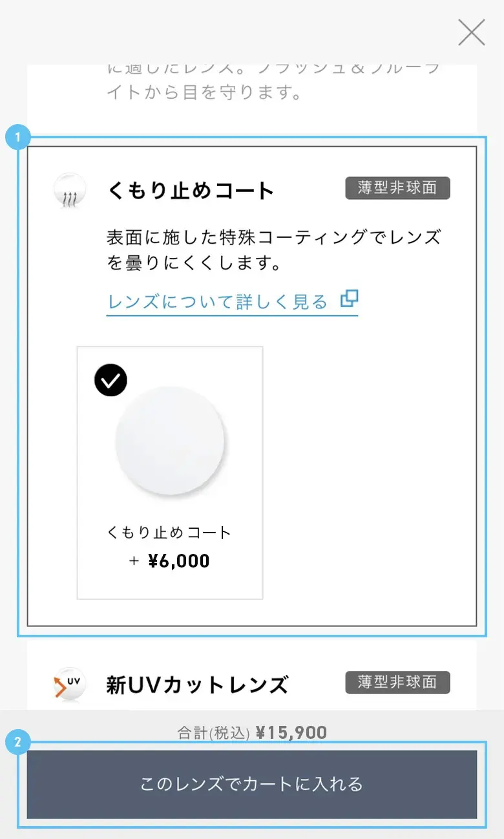Close the lens selection dialog
The height and width of the screenshot is (839, 504).
[471, 32]
